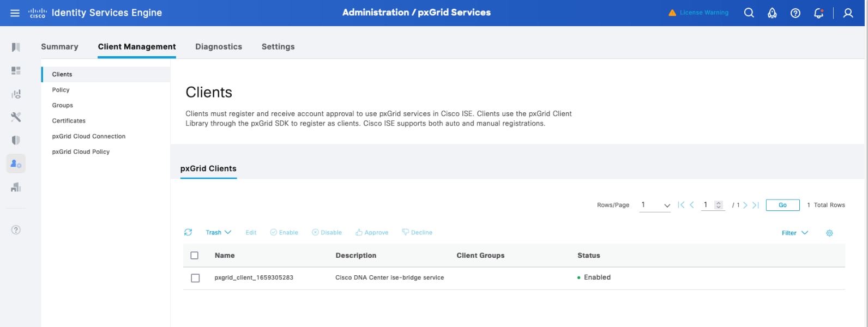
Task: Click the Enabled status cell
Action: 594,277
